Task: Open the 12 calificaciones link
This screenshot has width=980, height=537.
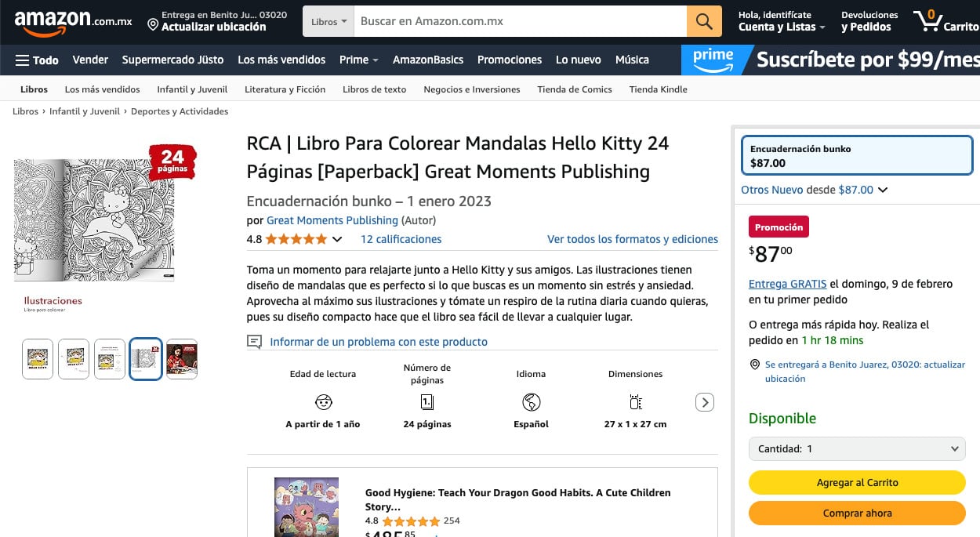Action: [401, 239]
